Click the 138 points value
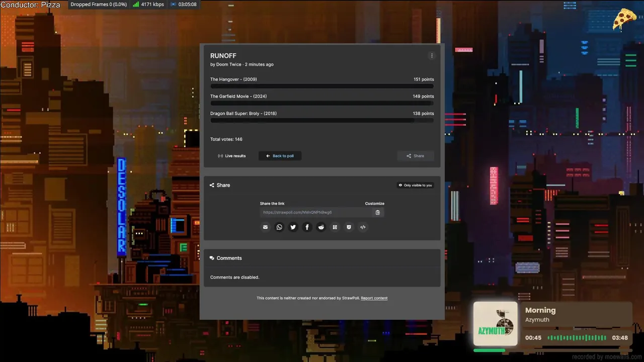Image resolution: width=644 pixels, height=362 pixels. [x=423, y=114]
